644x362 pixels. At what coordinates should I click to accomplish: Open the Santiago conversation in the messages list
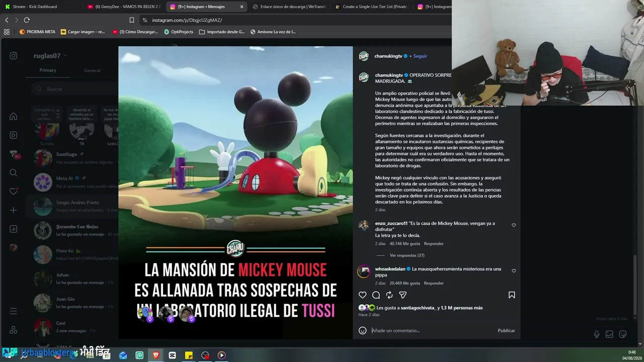click(x=73, y=158)
